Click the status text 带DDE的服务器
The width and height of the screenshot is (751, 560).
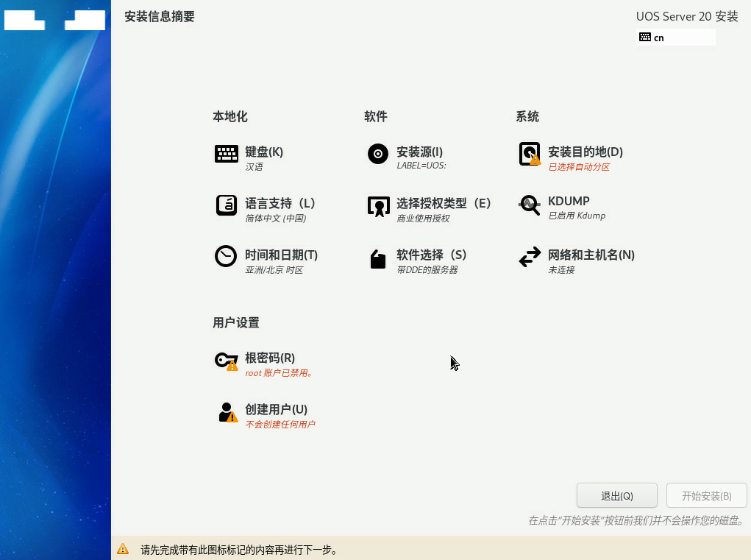coord(427,270)
